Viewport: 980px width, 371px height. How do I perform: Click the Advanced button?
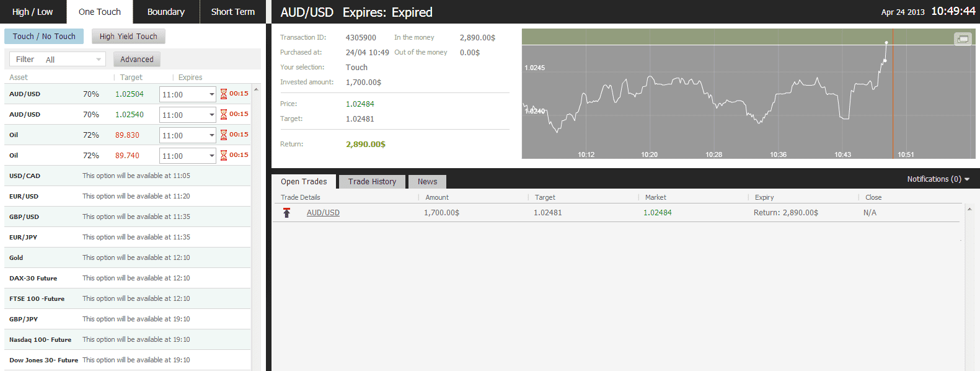(x=137, y=60)
